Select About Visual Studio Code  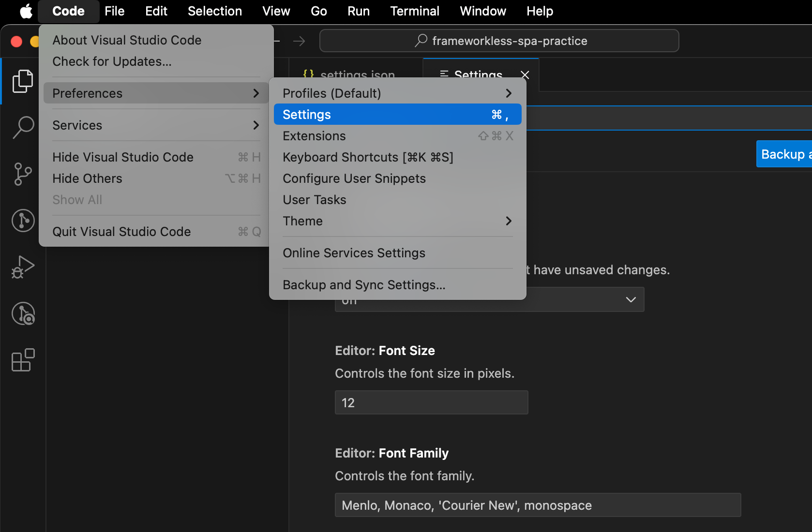tap(156, 40)
